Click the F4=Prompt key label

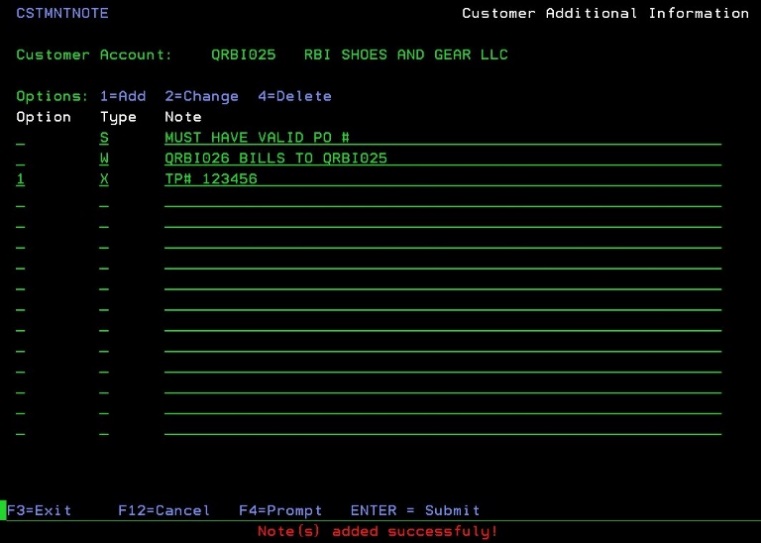click(x=280, y=510)
